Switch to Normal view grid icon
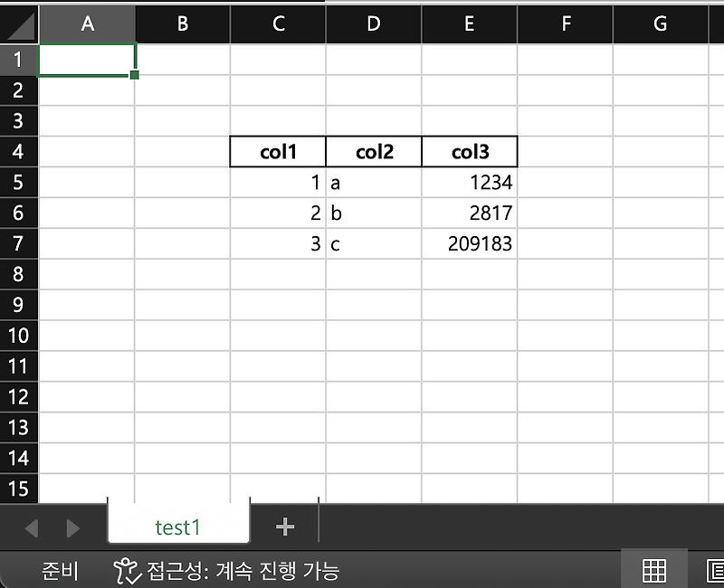 (653, 571)
